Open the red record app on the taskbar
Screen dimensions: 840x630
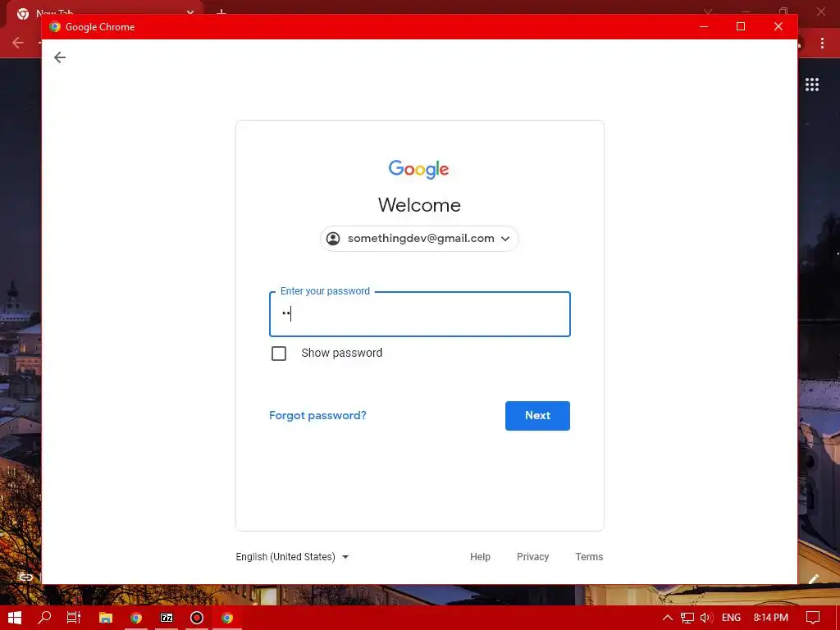pyautogui.click(x=197, y=618)
